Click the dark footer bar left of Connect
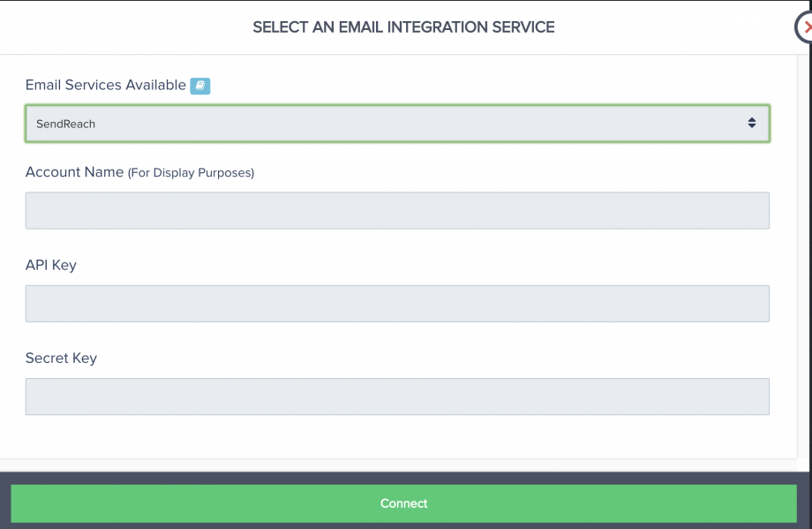The image size is (812, 529). coord(5,503)
